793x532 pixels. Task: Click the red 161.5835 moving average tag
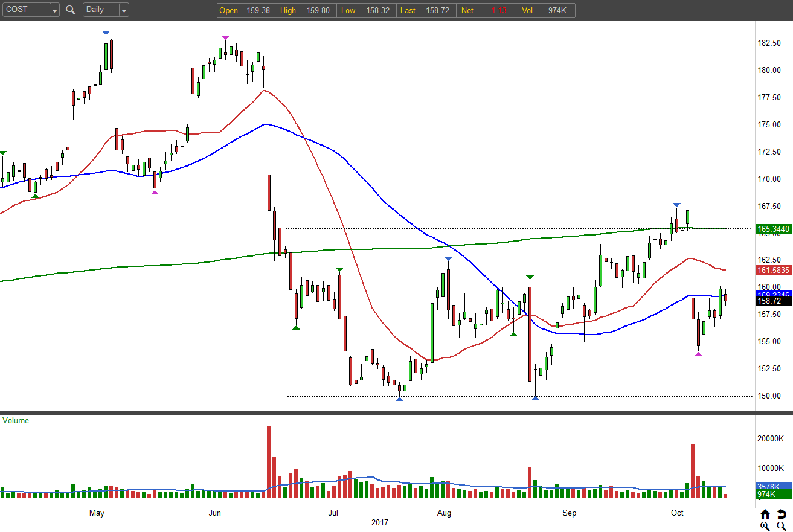coord(774,270)
